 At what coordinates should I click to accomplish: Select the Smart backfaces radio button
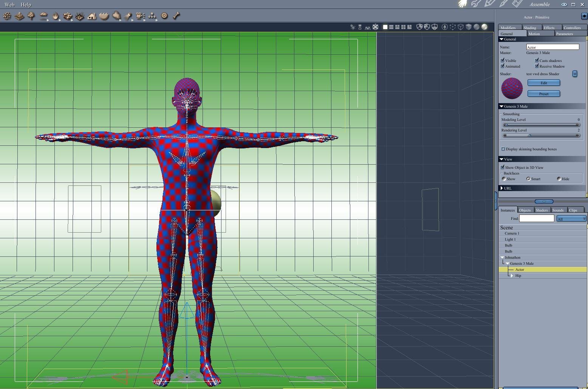coord(528,179)
